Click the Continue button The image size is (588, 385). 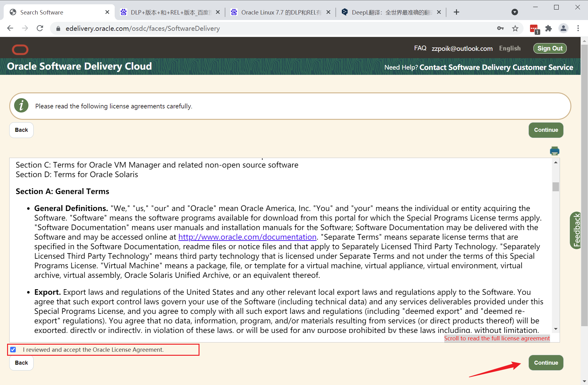[546, 363]
